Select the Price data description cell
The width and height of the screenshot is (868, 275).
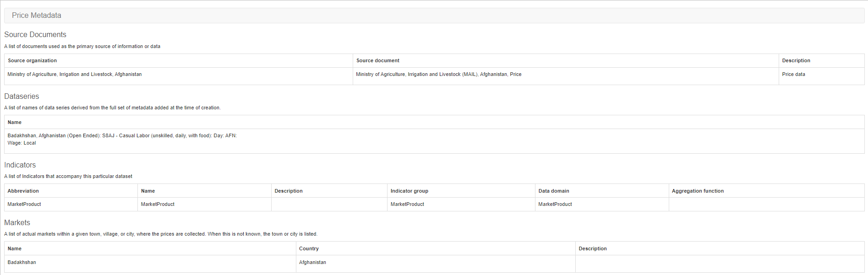(x=793, y=74)
